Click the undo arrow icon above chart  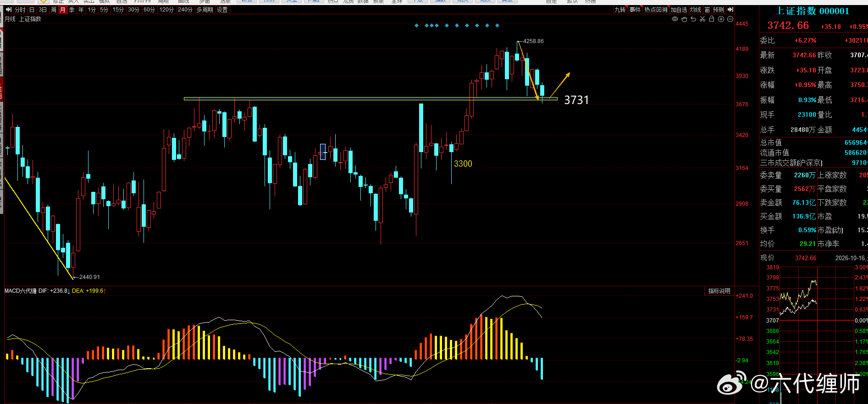[693, 19]
